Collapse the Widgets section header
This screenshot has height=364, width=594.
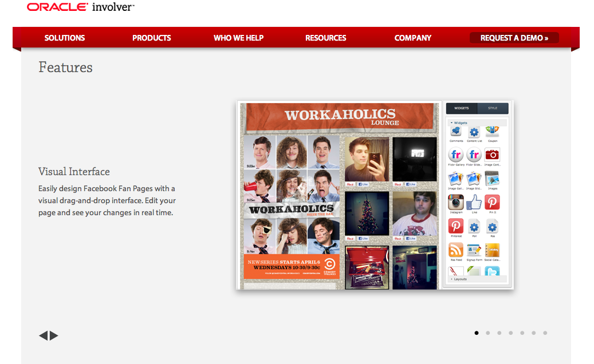click(477, 123)
